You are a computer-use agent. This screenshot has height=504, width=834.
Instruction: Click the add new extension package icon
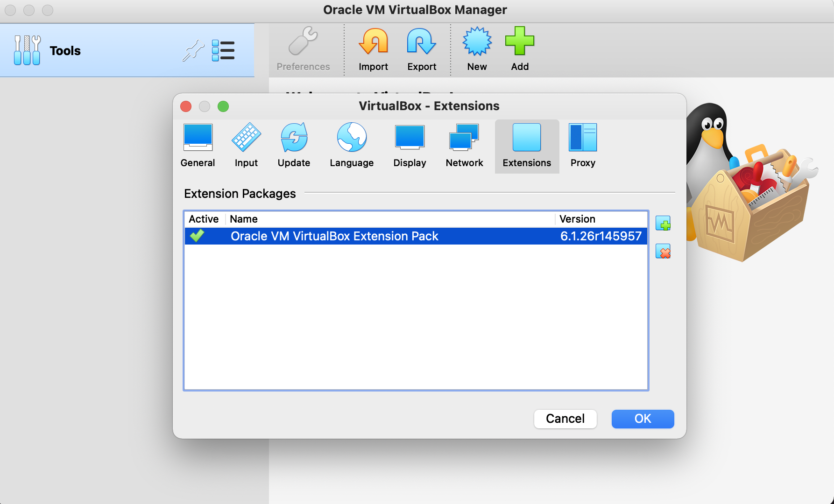coord(663,224)
